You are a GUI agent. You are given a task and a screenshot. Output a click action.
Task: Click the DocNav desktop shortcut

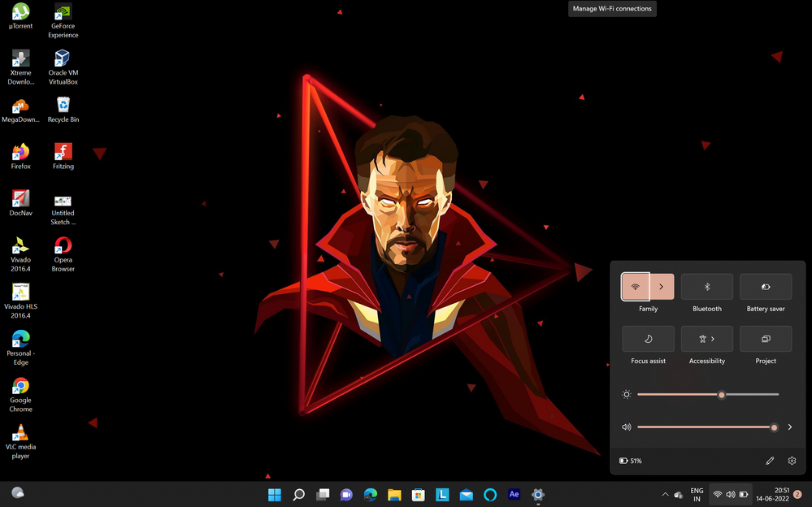click(x=20, y=203)
